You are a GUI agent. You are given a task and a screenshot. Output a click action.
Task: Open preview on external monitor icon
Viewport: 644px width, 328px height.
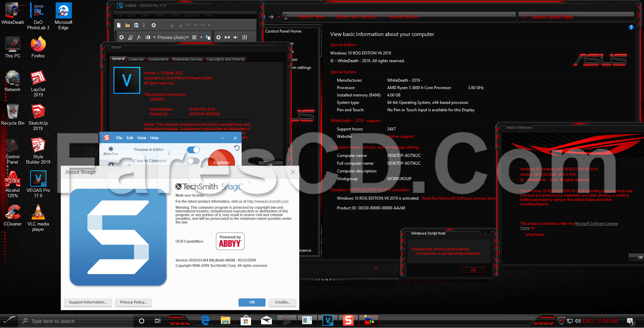click(x=130, y=37)
